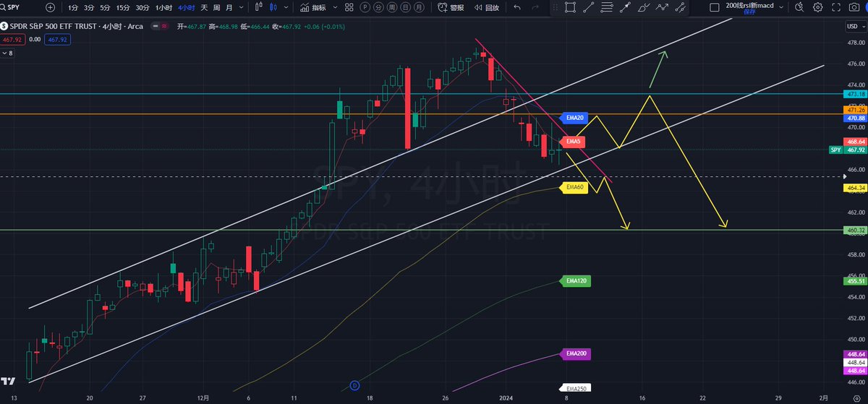The image size is (868, 404).
Task: Open chart settings gear icon
Action: pos(817,7)
